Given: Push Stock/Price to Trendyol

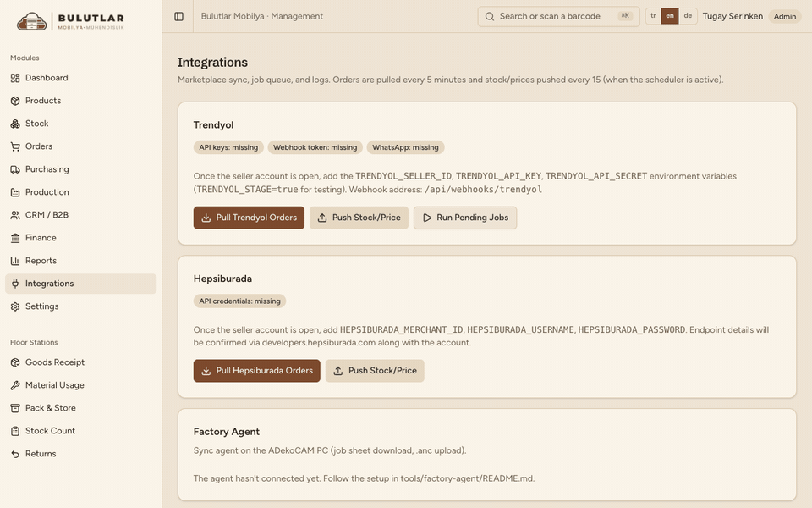Looking at the screenshot, I should tap(359, 218).
